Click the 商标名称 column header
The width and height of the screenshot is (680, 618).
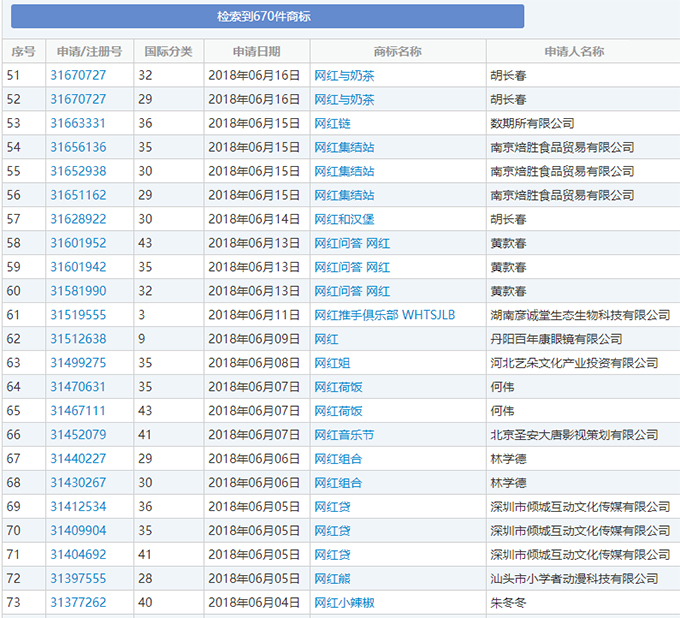[x=398, y=52]
